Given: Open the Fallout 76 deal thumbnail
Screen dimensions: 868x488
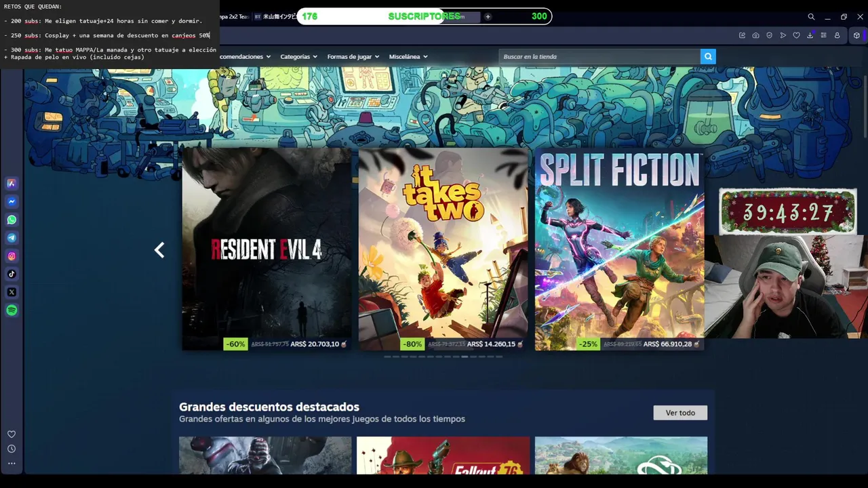Looking at the screenshot, I should click(443, 455).
